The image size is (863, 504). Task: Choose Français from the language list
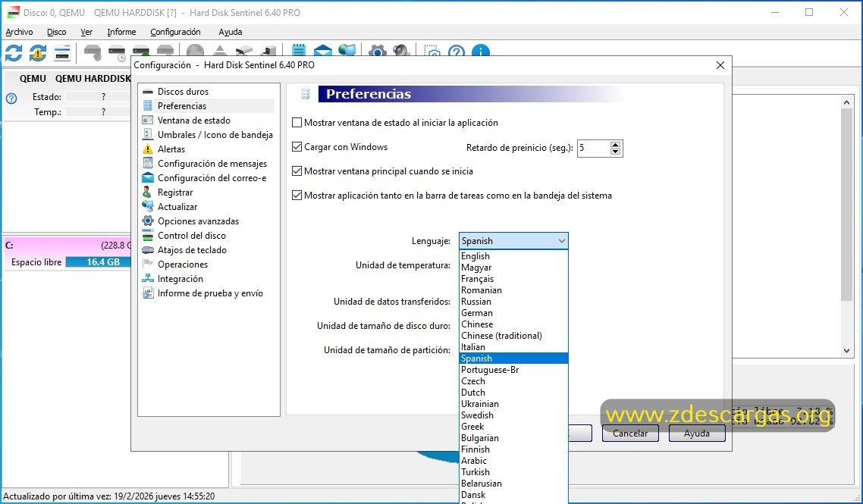click(x=513, y=279)
